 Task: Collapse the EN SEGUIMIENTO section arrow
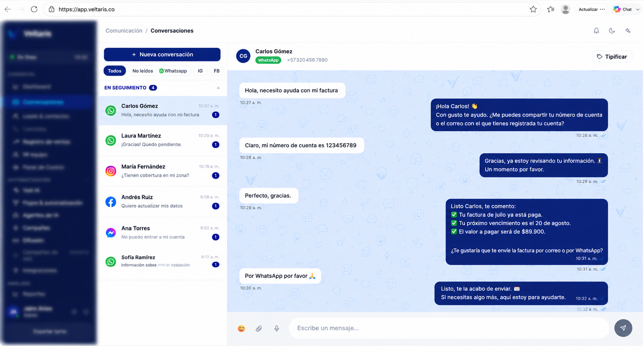218,88
